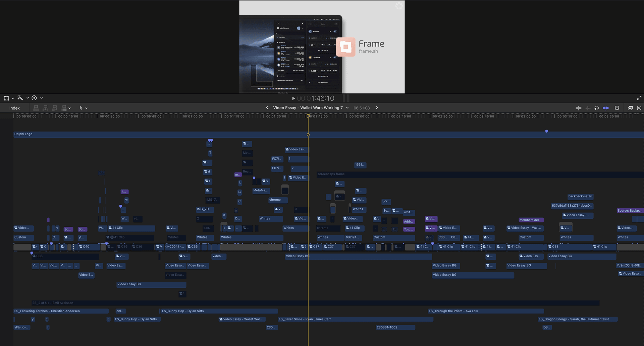Click the viewer overlay icon at top-right of preview
644x346 pixels.
(399, 6)
